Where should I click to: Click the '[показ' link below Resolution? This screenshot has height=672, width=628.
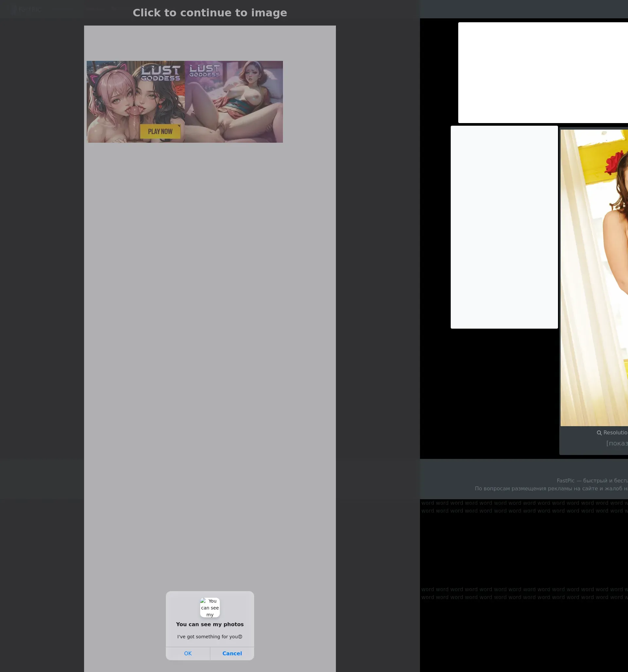(617, 443)
